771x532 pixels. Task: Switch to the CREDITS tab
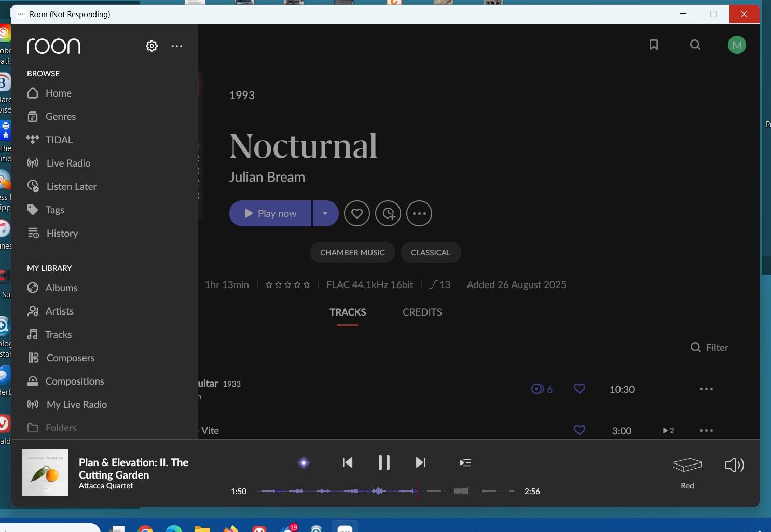click(422, 312)
